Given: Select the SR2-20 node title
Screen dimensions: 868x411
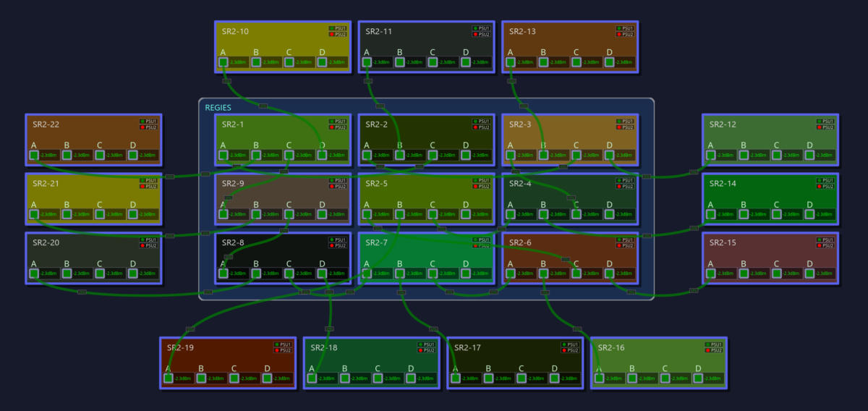Looking at the screenshot, I should coord(46,243).
